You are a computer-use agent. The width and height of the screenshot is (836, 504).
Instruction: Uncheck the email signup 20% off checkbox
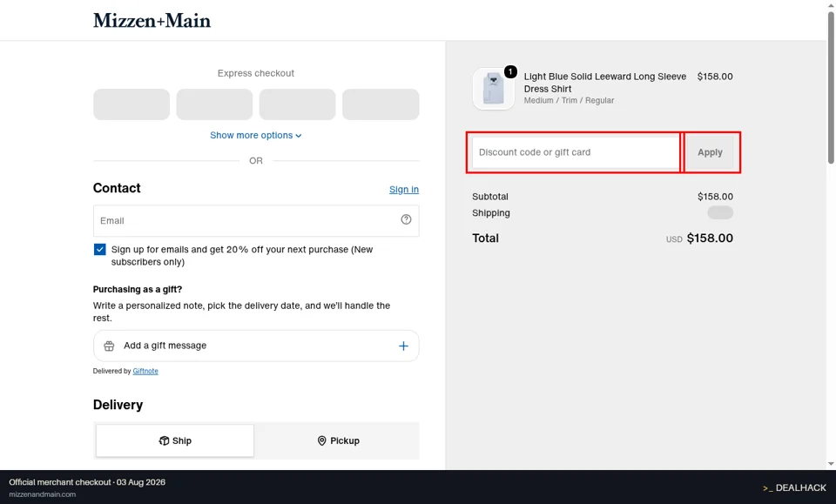(99, 249)
